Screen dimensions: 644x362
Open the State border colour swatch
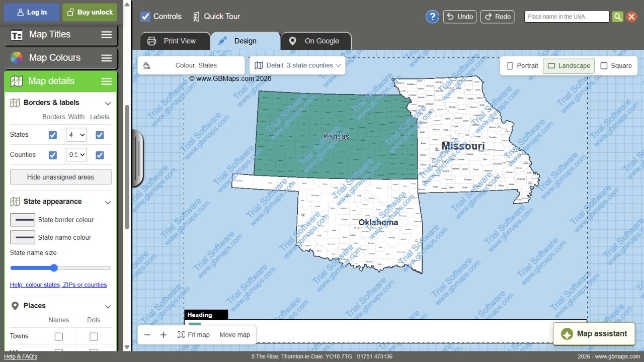point(23,220)
